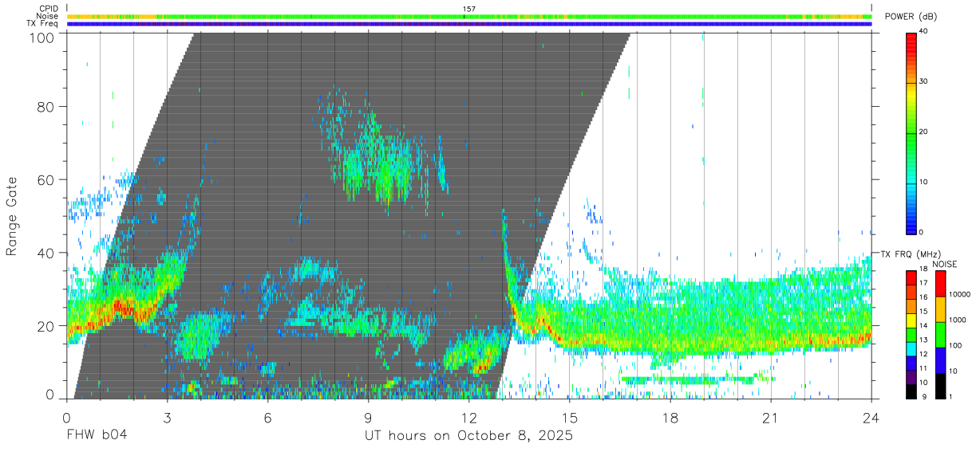980x452 pixels.
Task: Click the '20' range gate tick on y-axis
Action: (x=45, y=326)
